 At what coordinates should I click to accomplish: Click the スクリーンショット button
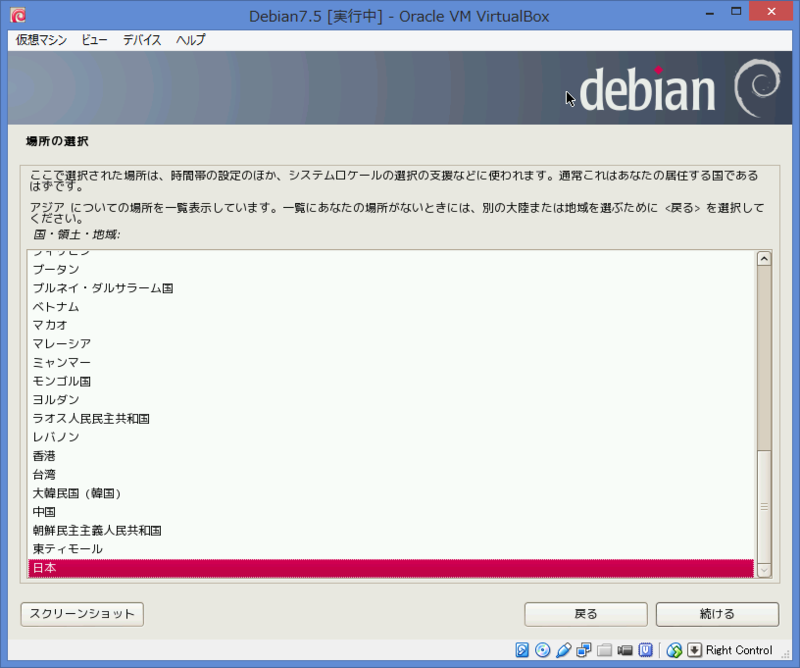(x=81, y=614)
